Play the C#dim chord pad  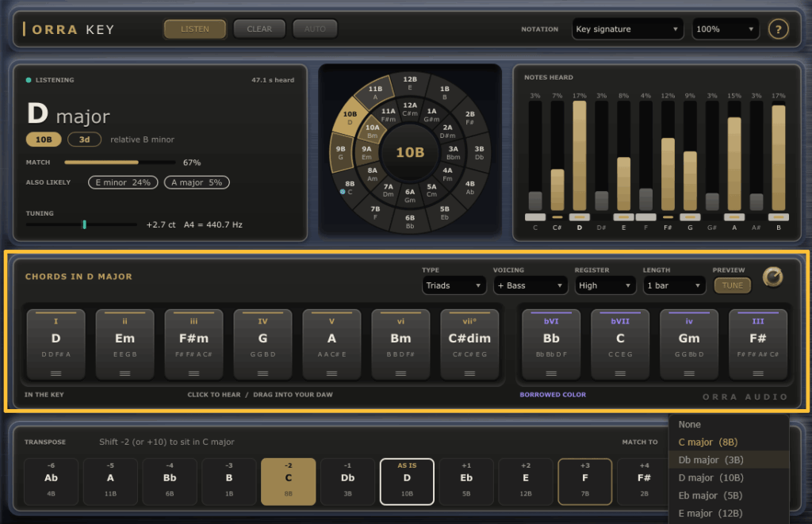tap(469, 344)
